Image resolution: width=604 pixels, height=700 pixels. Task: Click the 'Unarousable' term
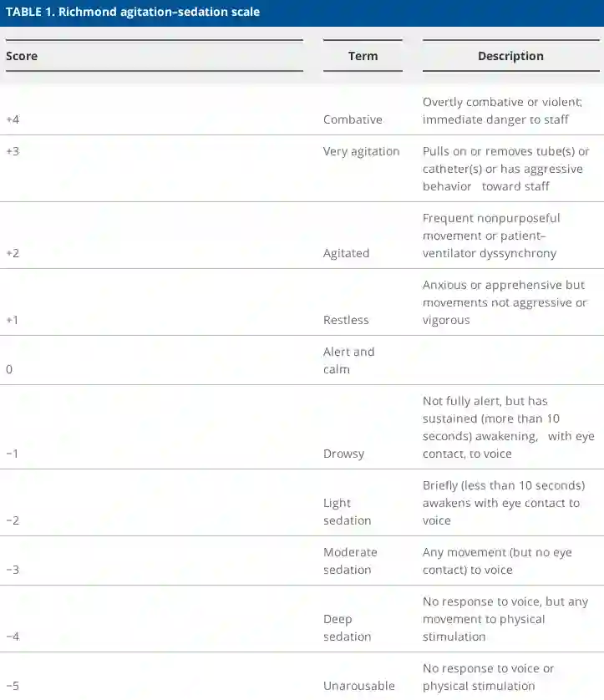click(x=358, y=686)
